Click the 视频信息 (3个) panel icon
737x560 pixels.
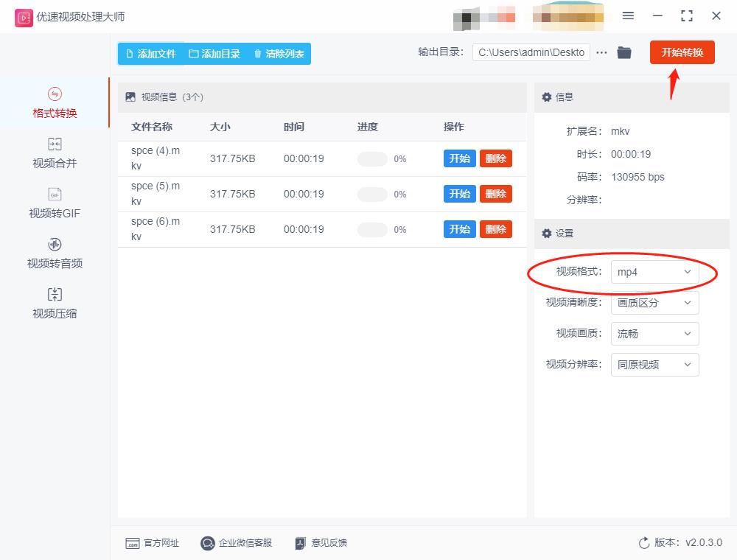tap(130, 97)
